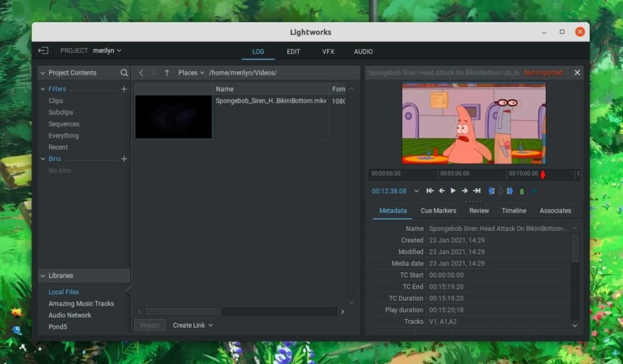Expand the Places dropdown
Viewport: 623px width, 364px height.
coord(191,73)
